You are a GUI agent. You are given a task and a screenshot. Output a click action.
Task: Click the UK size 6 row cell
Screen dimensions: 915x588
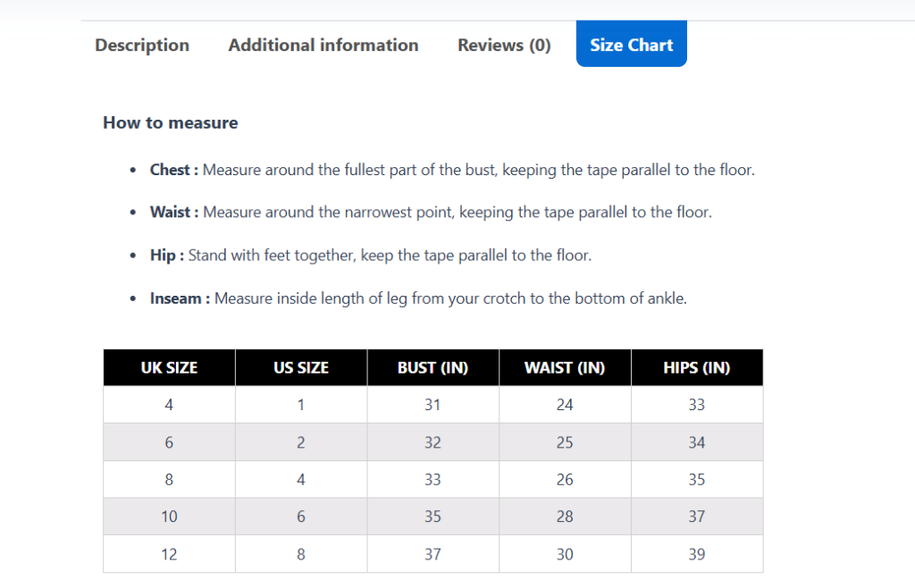tap(168, 441)
